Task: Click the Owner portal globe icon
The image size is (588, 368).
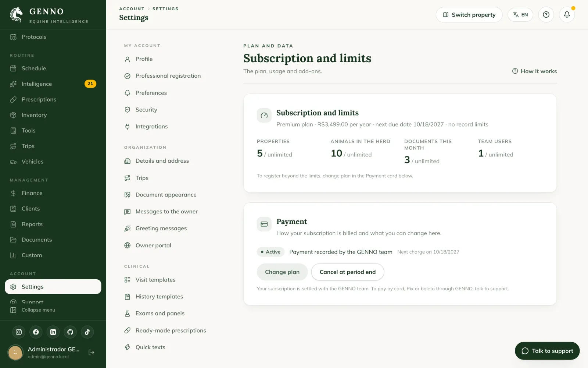Action: [128, 245]
